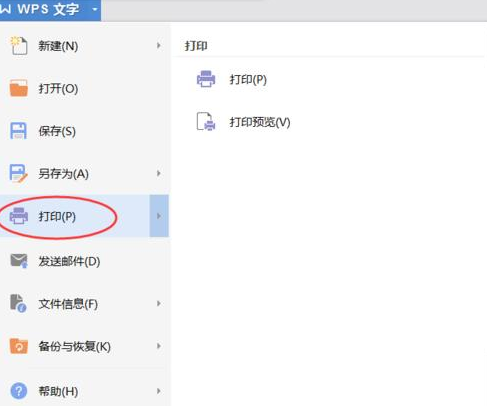Expand the 文件信息(F) submenu arrow

pyautogui.click(x=159, y=303)
